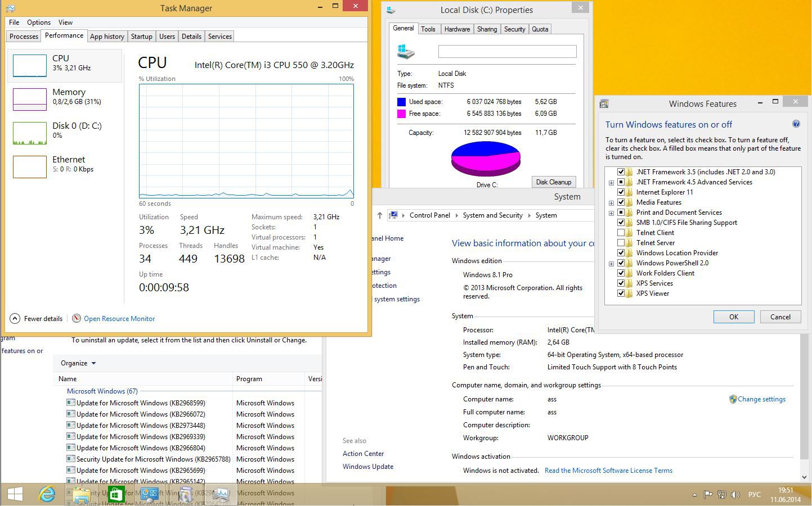Click the Resource Monitor gauge icon

[x=77, y=318]
